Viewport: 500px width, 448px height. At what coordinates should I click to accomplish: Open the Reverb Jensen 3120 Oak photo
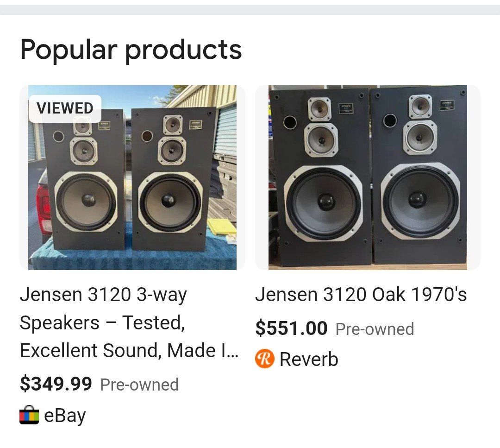[x=368, y=177]
